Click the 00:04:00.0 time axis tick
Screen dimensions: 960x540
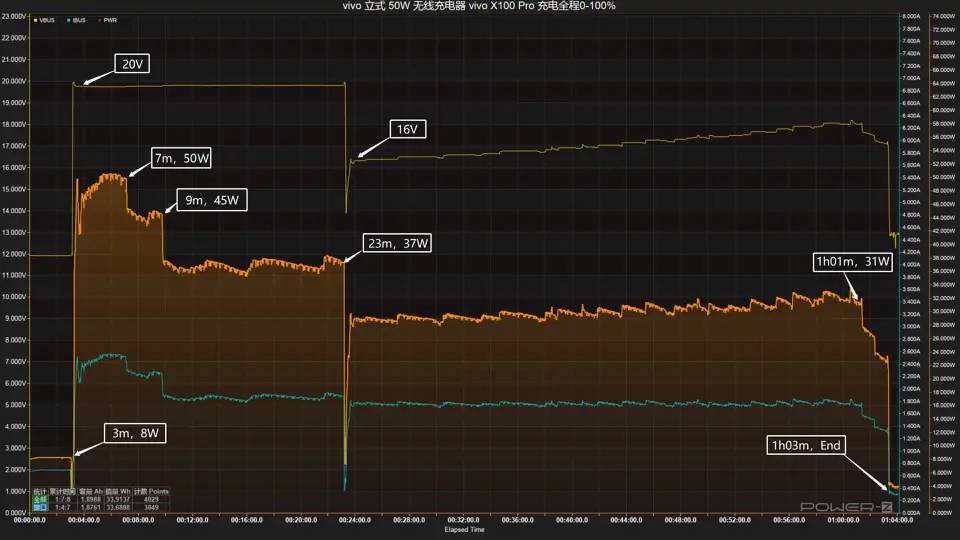tap(84, 520)
